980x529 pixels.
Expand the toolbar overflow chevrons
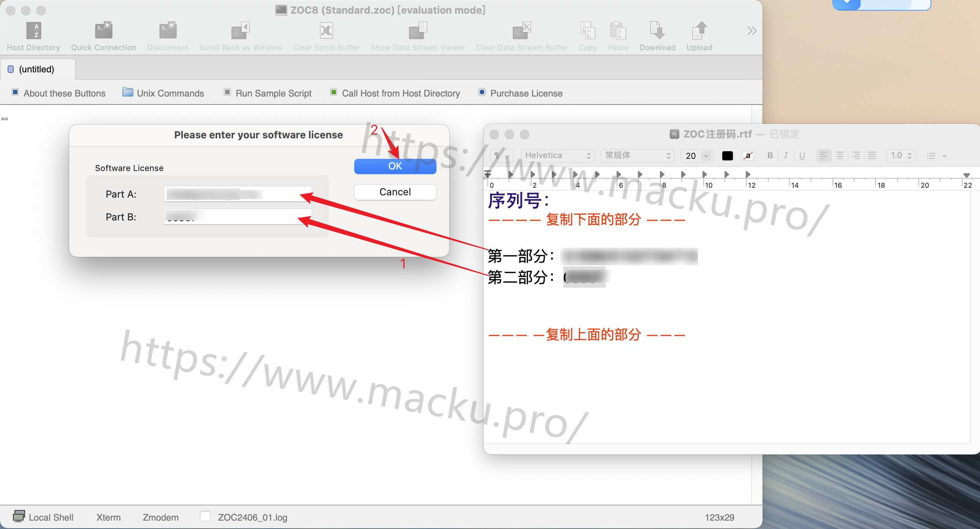pos(752,31)
